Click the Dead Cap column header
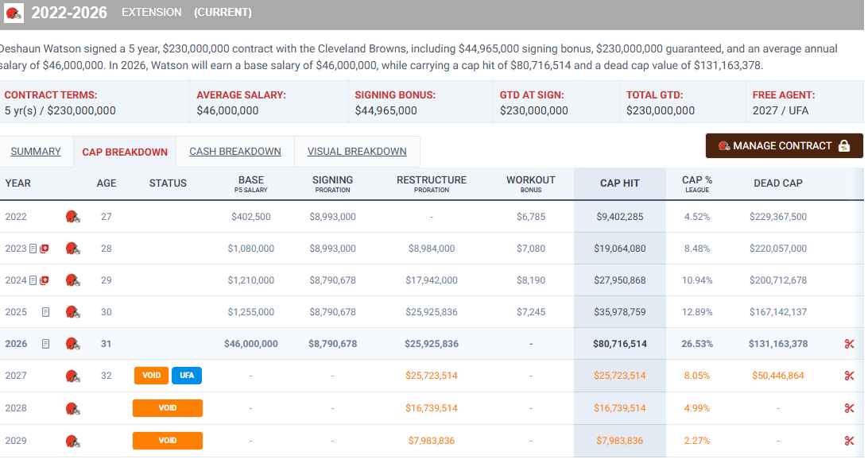The height and width of the screenshot is (459, 868). click(777, 183)
